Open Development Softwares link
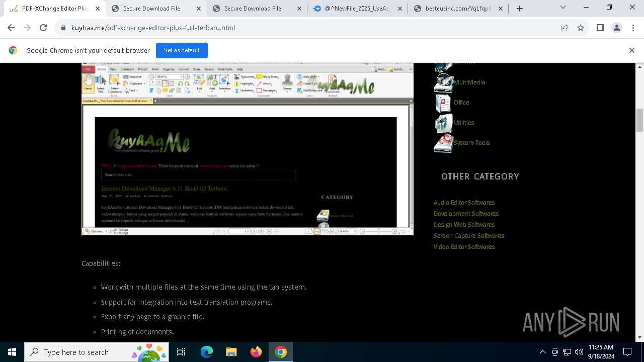 click(466, 214)
